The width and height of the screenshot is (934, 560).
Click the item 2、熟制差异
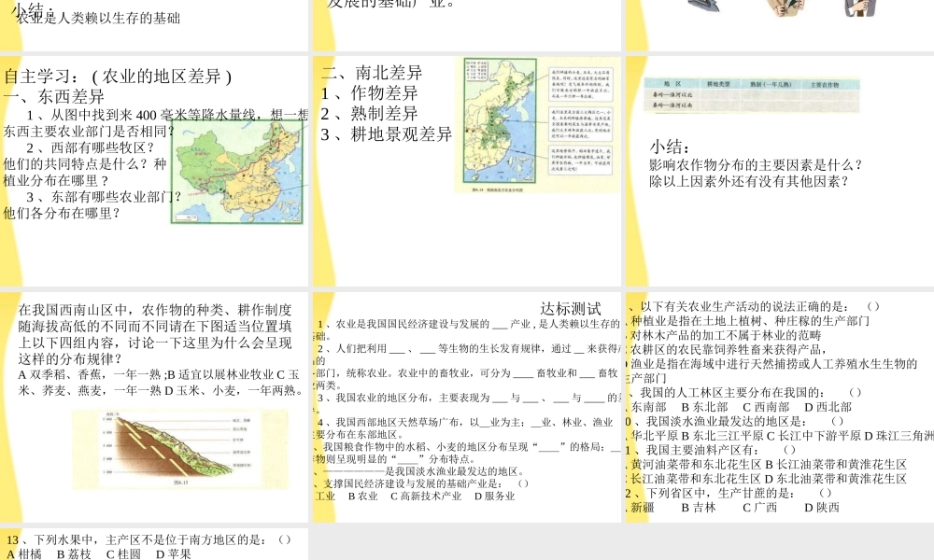369,114
